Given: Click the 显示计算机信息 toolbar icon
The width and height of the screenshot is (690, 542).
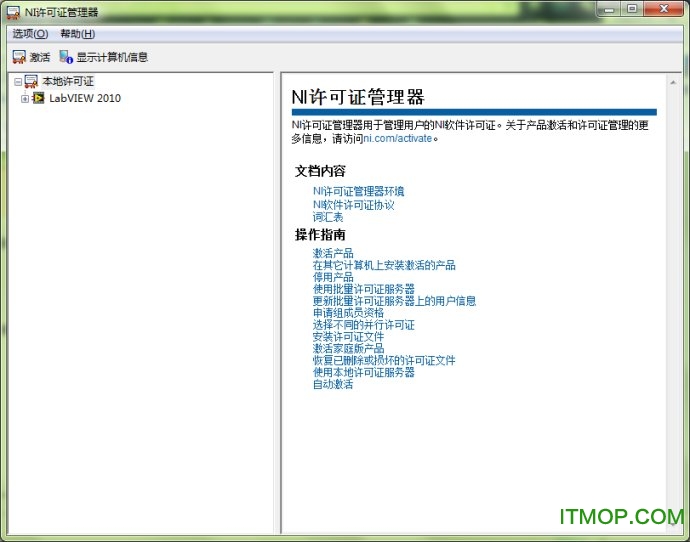Looking at the screenshot, I should pyautogui.click(x=66, y=57).
